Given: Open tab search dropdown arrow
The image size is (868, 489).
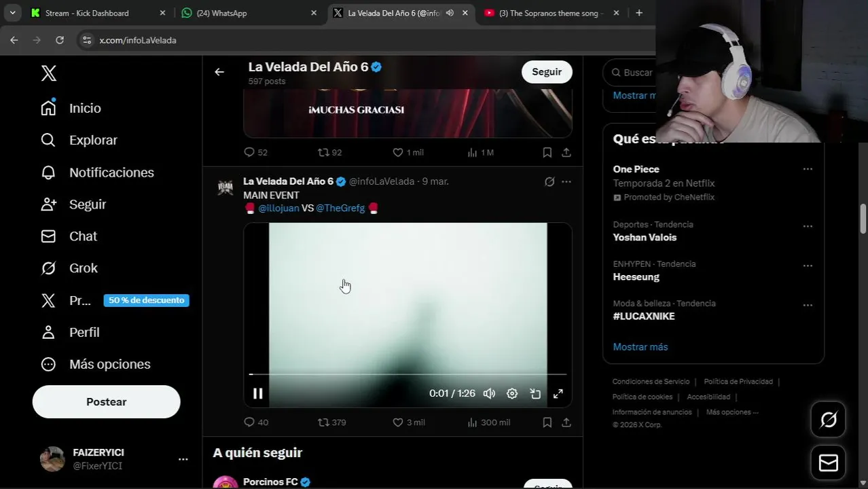Looking at the screenshot, I should (12, 13).
